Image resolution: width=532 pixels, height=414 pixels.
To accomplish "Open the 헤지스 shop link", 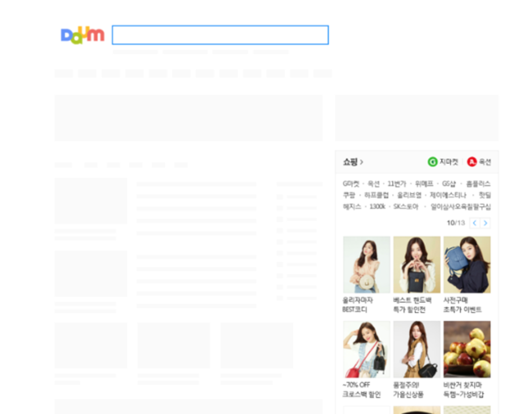I will (x=352, y=206).
